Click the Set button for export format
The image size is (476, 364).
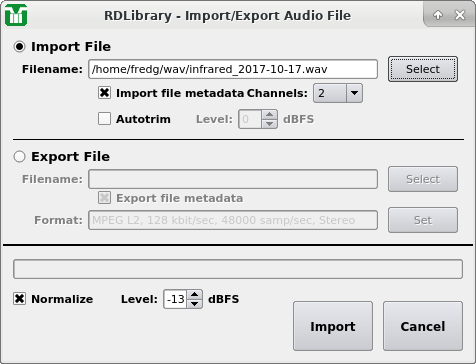(x=423, y=220)
